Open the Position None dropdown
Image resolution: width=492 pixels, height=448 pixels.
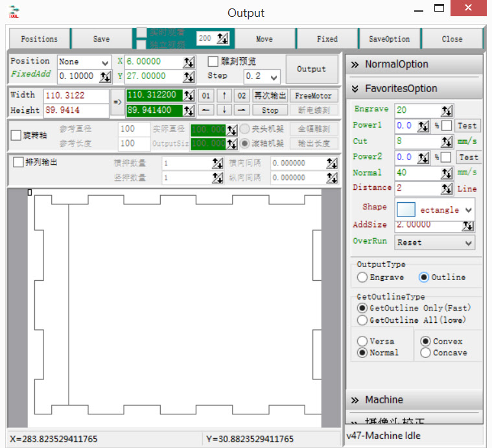tap(84, 62)
